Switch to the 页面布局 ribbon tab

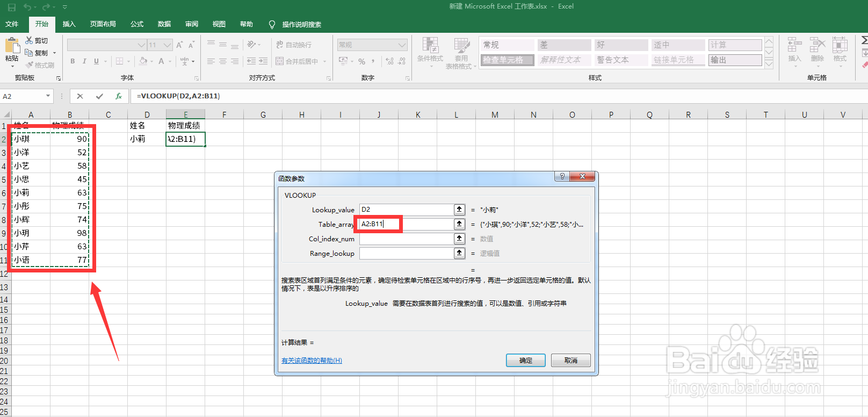[103, 24]
